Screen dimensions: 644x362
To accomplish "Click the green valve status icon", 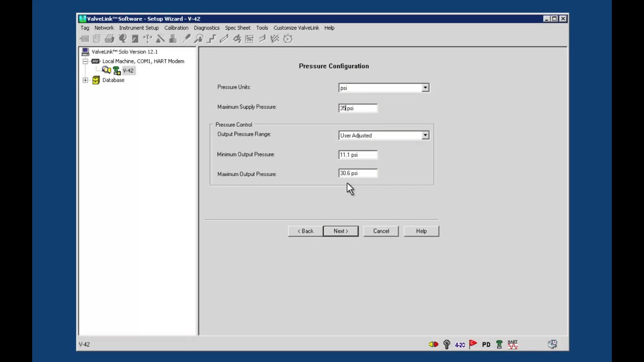I will 499,344.
